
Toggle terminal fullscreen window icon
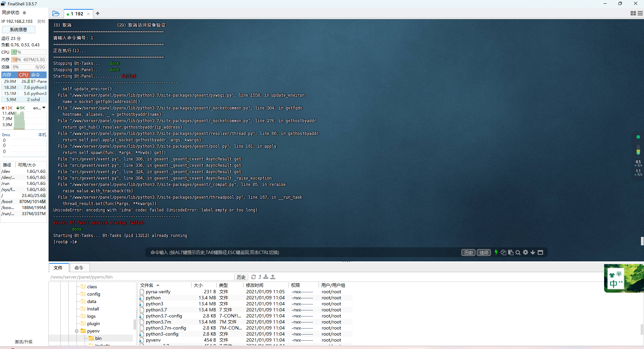click(540, 252)
